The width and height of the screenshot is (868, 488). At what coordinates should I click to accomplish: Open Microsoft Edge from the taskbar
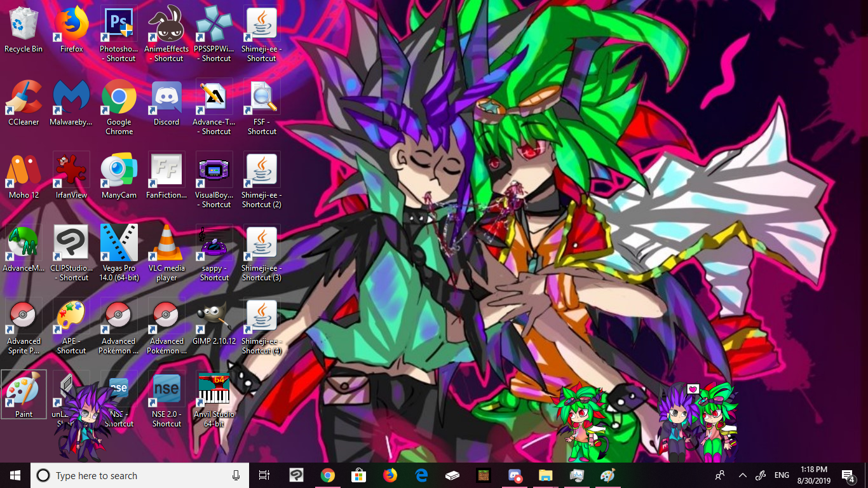(x=421, y=475)
